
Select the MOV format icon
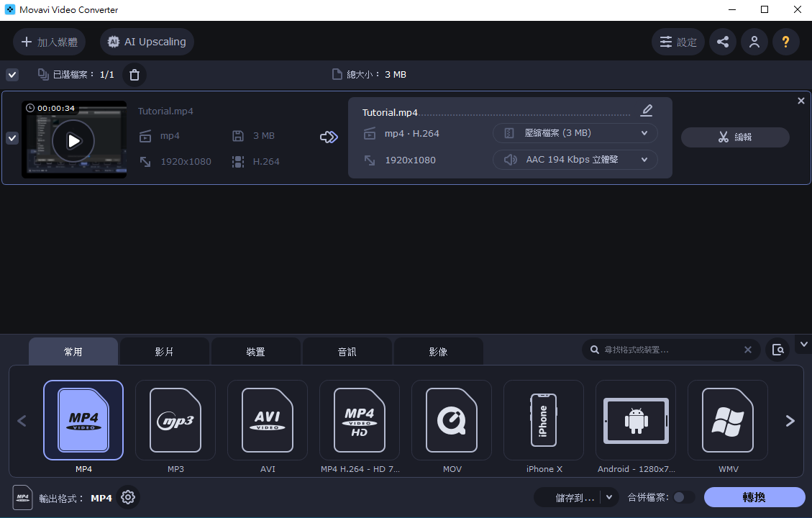[x=452, y=420]
